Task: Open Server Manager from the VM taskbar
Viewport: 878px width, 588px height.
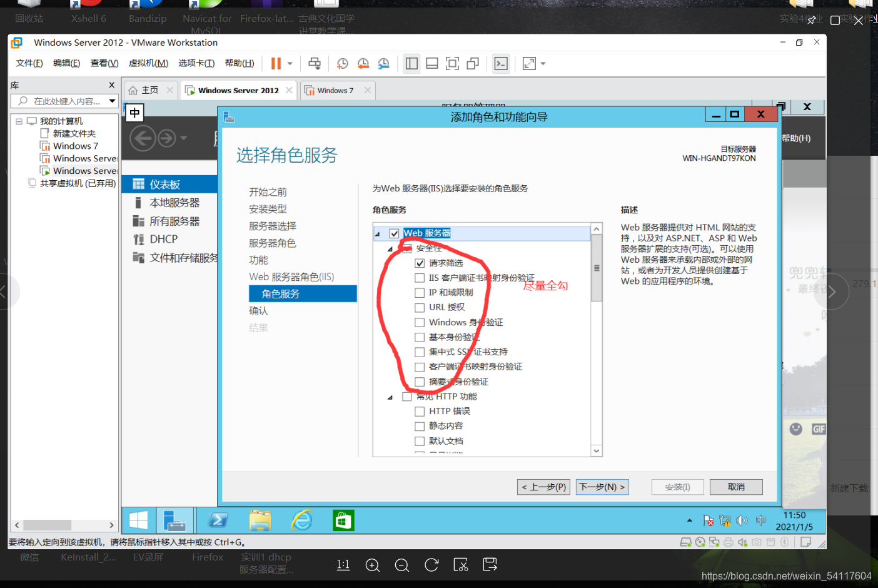Action: 174,520
